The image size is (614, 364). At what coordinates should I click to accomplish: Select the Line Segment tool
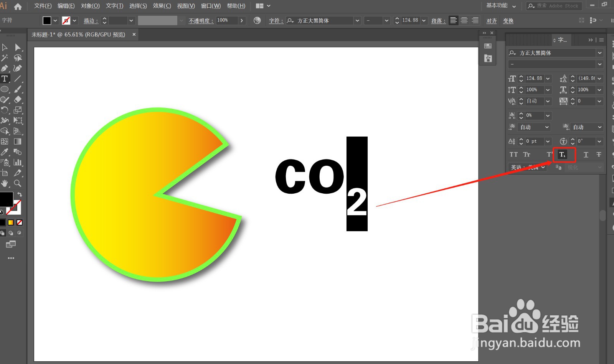pyautogui.click(x=18, y=79)
